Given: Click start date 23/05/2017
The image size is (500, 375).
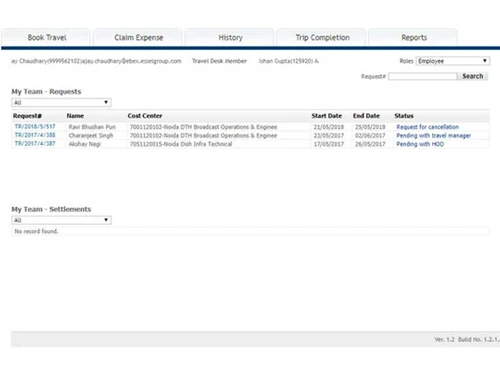Looking at the screenshot, I should (x=329, y=136).
